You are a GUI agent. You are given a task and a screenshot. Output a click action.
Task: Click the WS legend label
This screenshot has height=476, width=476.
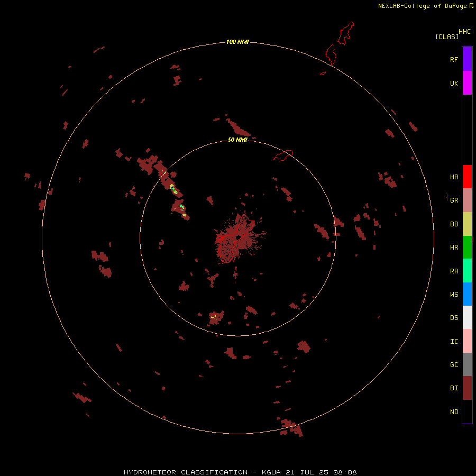[x=454, y=295]
